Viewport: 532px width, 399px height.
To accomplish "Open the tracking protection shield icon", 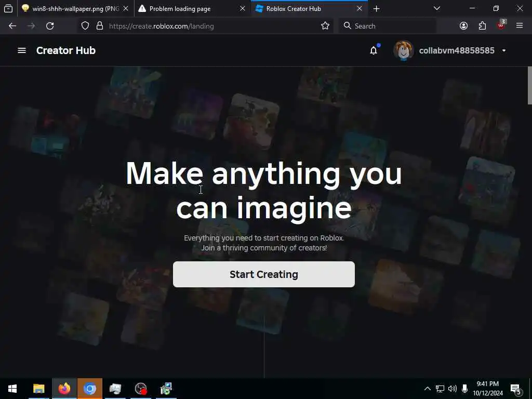I will point(85,26).
